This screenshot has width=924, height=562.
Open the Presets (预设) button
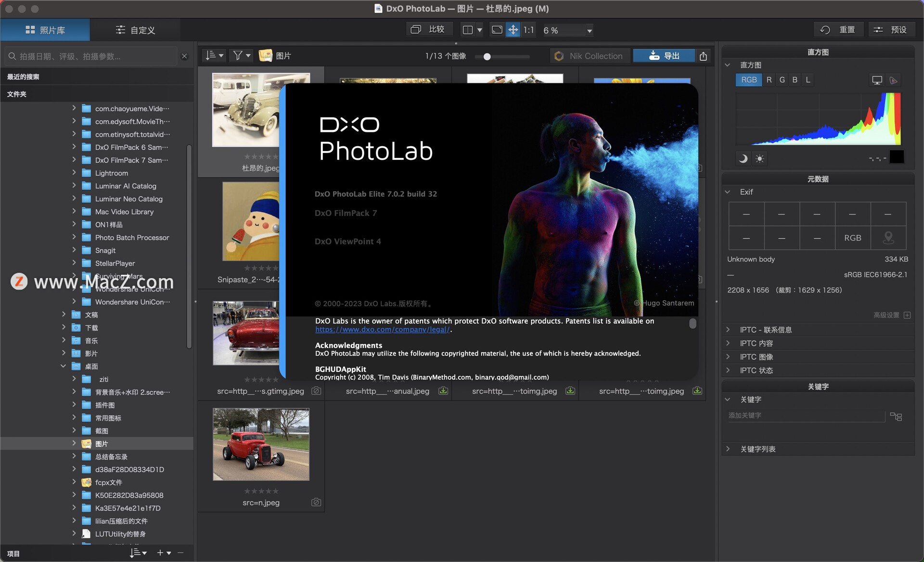(891, 30)
